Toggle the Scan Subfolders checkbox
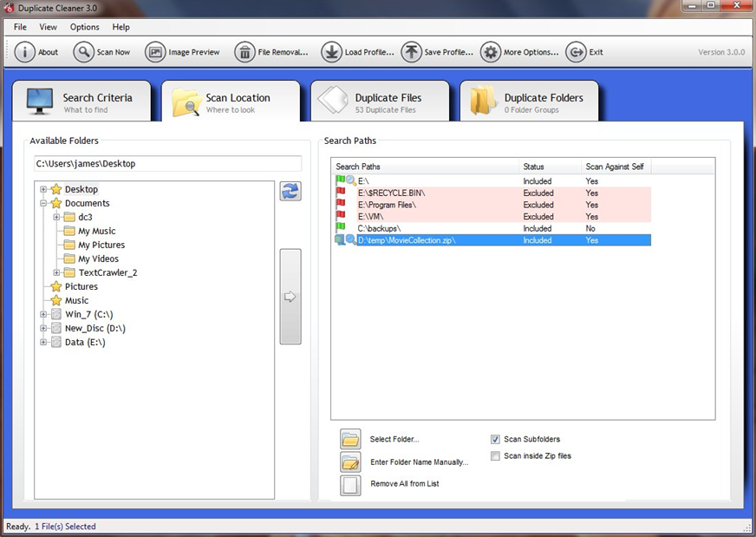Viewport: 756px width, 537px height. tap(495, 439)
